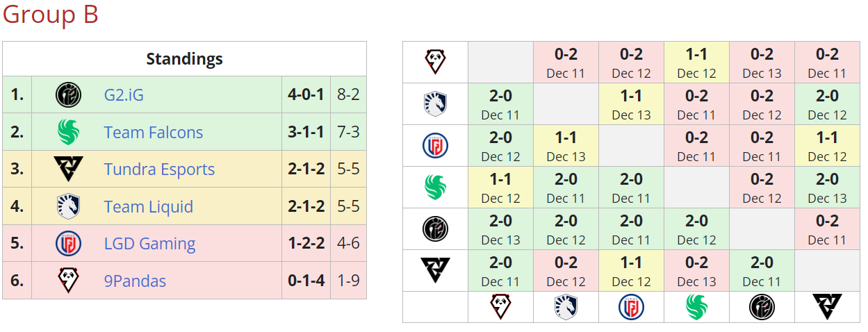
Task: Click the 1-1 result in 9Pandas' top crosstable row
Action: tap(696, 55)
